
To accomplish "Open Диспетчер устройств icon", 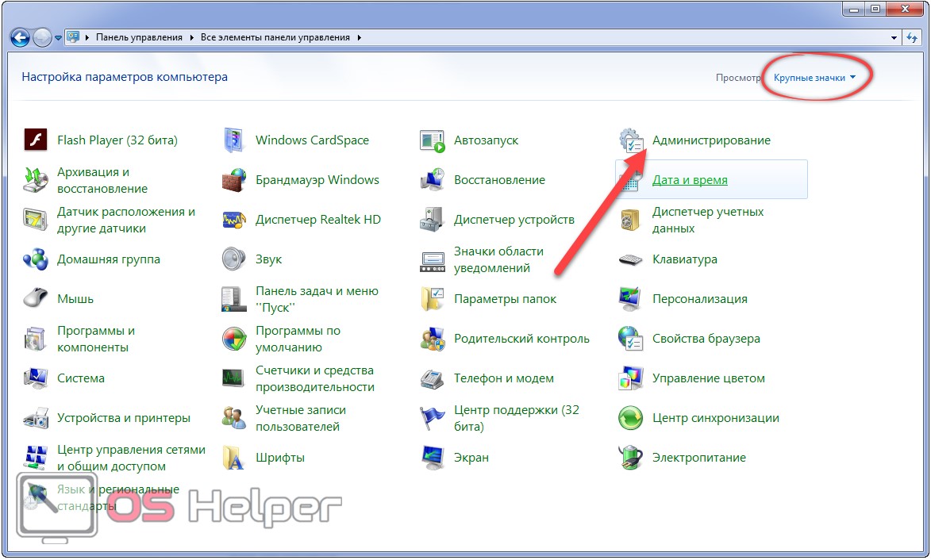I will [433, 220].
